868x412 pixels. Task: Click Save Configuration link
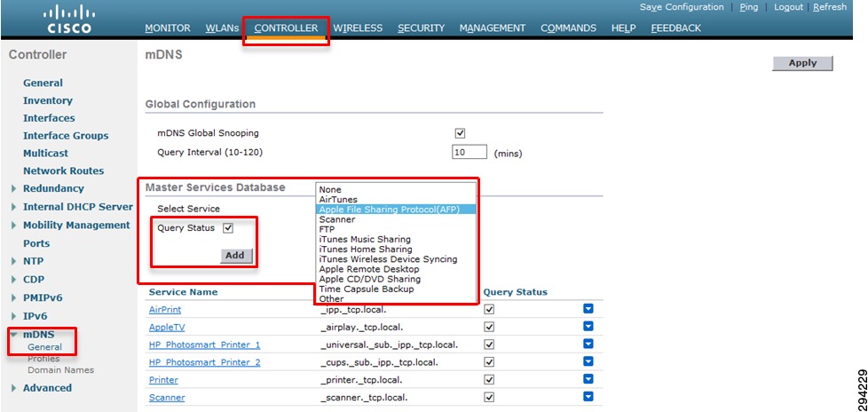pos(682,7)
